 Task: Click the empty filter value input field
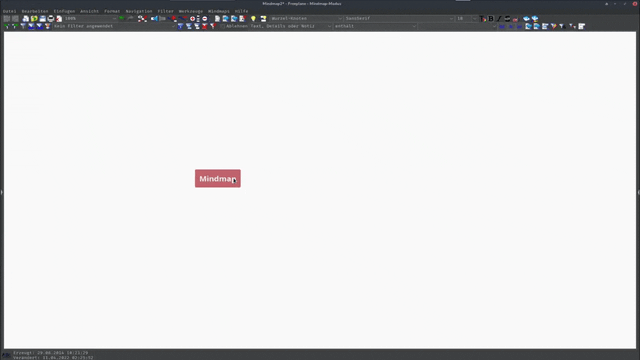(x=457, y=26)
